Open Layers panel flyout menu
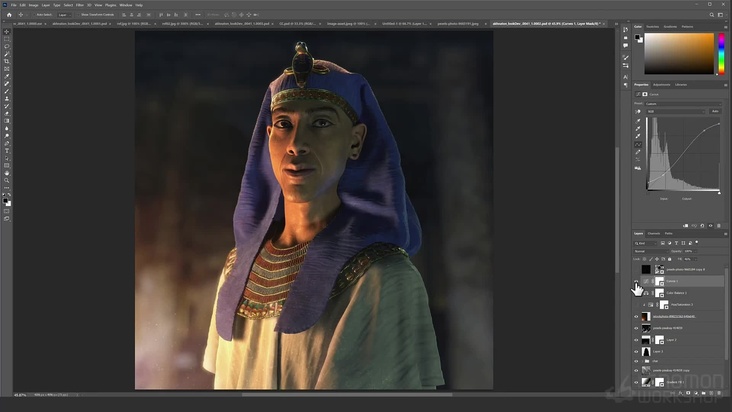 (x=725, y=234)
